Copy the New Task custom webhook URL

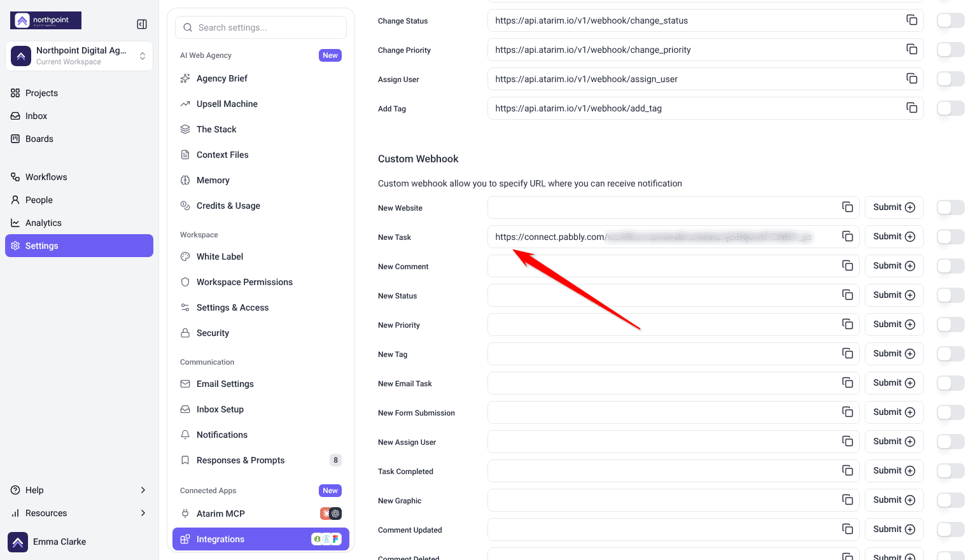[x=848, y=236]
